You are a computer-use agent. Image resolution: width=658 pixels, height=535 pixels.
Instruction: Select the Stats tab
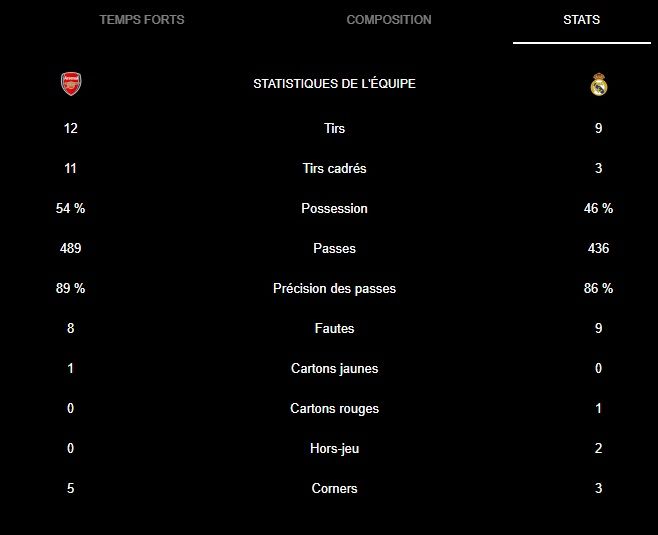coord(582,20)
